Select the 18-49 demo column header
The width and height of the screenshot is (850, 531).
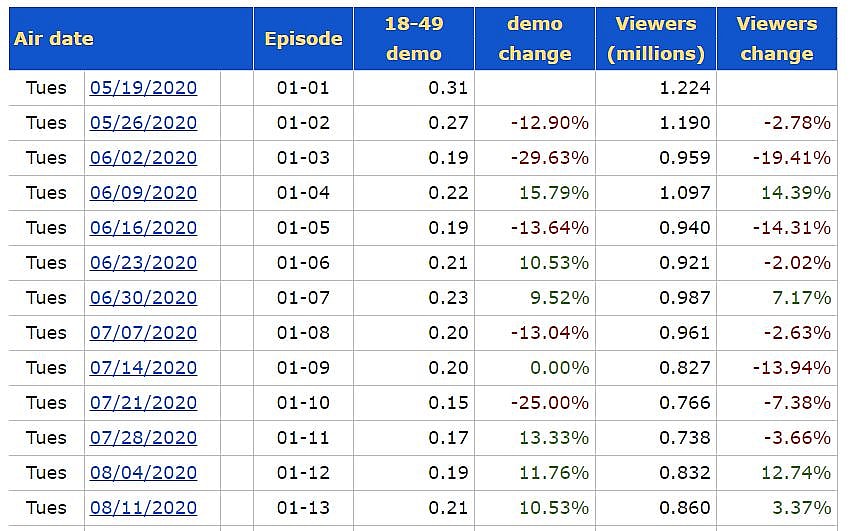pyautogui.click(x=413, y=39)
